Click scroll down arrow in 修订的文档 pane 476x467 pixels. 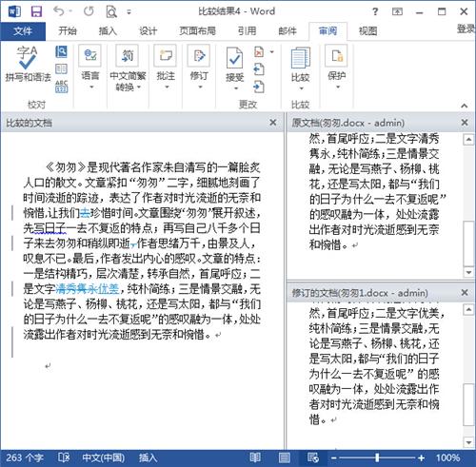(x=469, y=441)
